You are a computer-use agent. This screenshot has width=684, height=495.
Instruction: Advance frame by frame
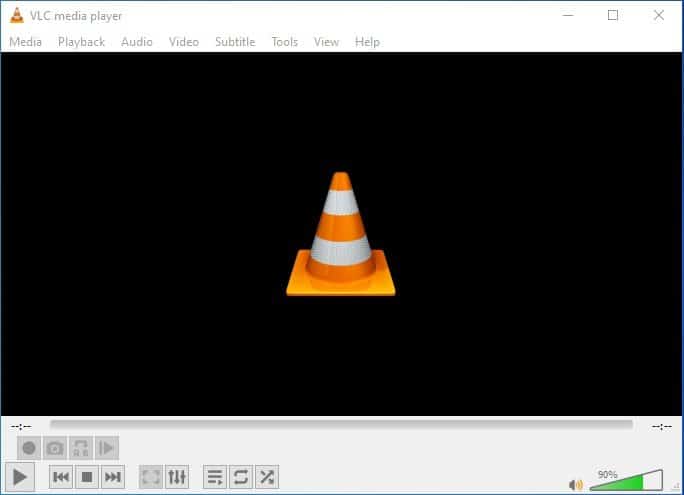pos(107,448)
